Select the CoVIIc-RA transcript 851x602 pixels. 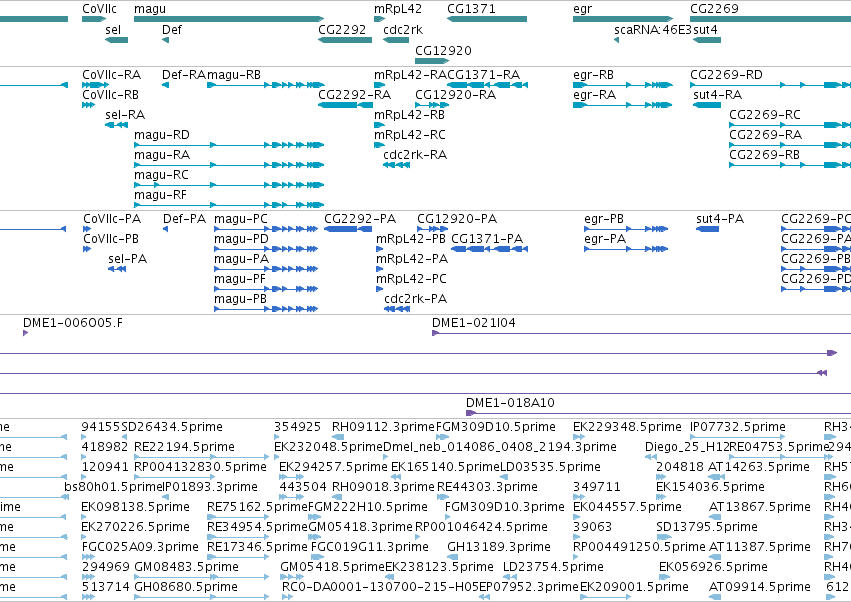(111, 75)
